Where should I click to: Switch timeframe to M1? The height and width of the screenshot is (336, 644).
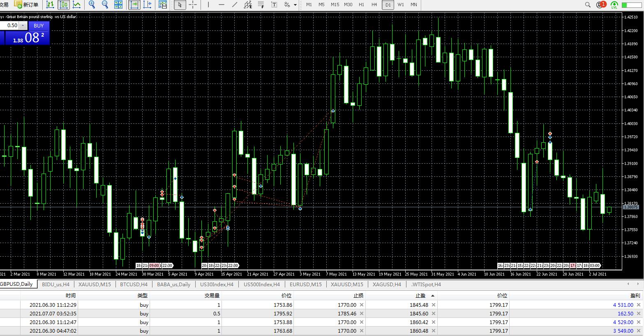309,5
